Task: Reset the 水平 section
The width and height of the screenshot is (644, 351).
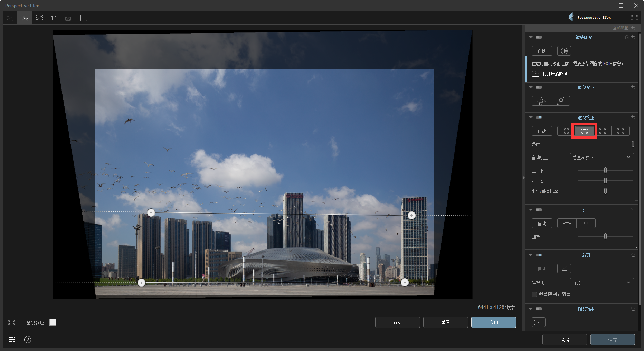Action: 633,210
